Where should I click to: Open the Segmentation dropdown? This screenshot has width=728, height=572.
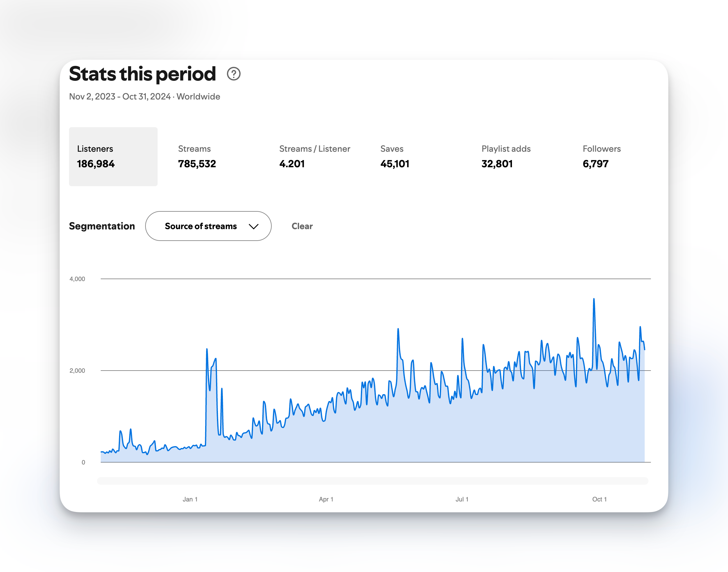click(208, 226)
